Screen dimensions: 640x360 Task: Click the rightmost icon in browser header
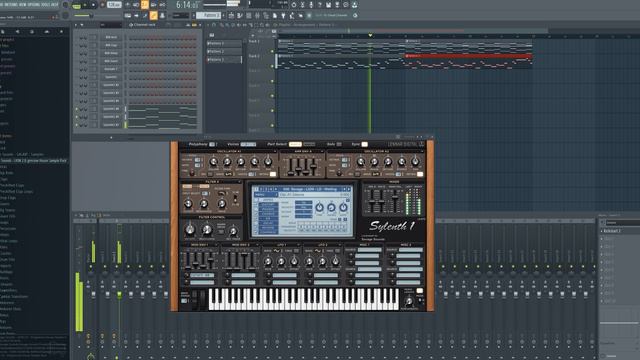[61, 31]
